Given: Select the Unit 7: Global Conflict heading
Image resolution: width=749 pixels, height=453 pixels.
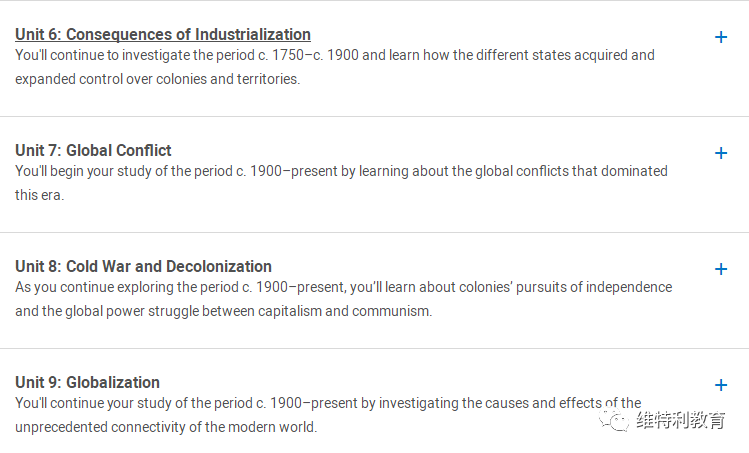Looking at the screenshot, I should (x=93, y=151).
